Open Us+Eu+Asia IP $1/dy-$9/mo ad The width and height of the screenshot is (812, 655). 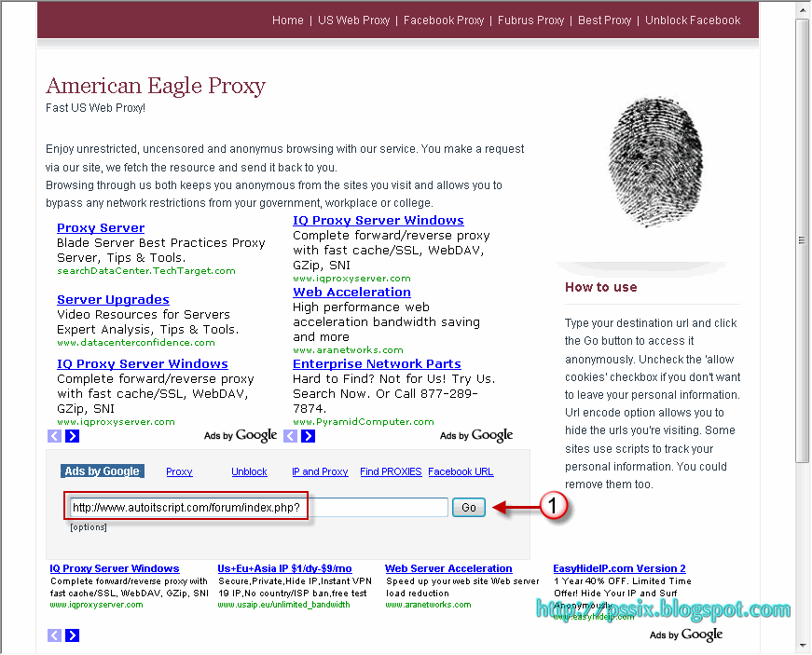pos(284,568)
